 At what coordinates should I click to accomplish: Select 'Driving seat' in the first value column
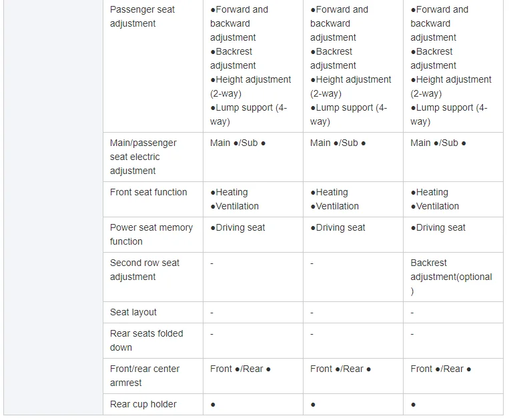[238, 227]
